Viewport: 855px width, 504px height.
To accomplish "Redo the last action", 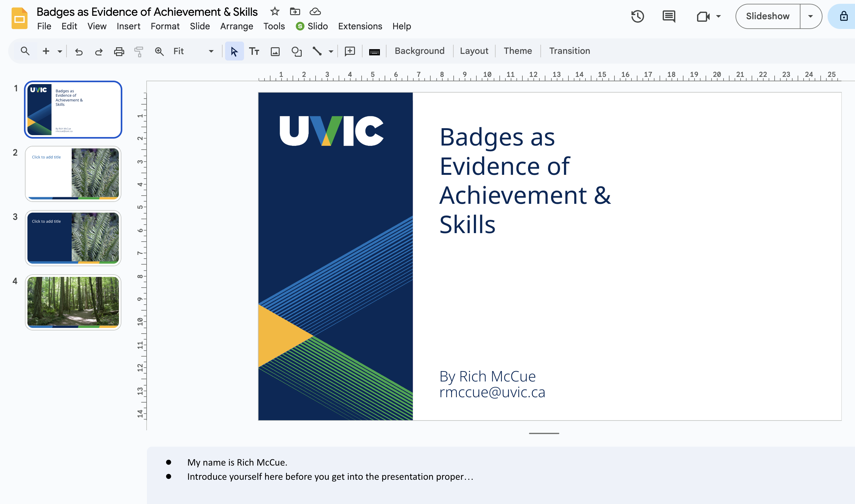I will 99,51.
